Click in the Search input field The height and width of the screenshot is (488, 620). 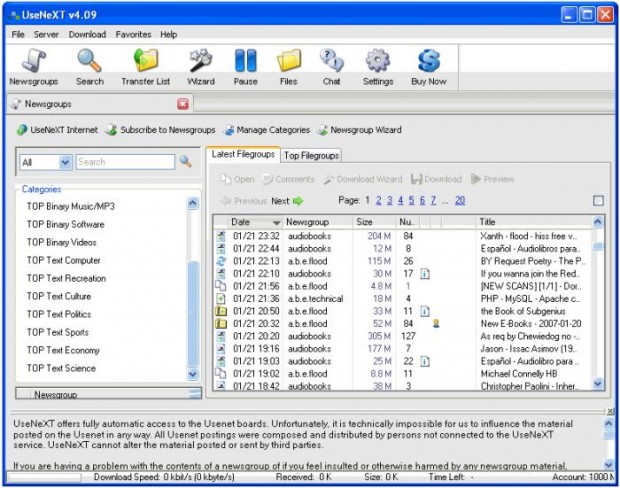click(x=125, y=162)
